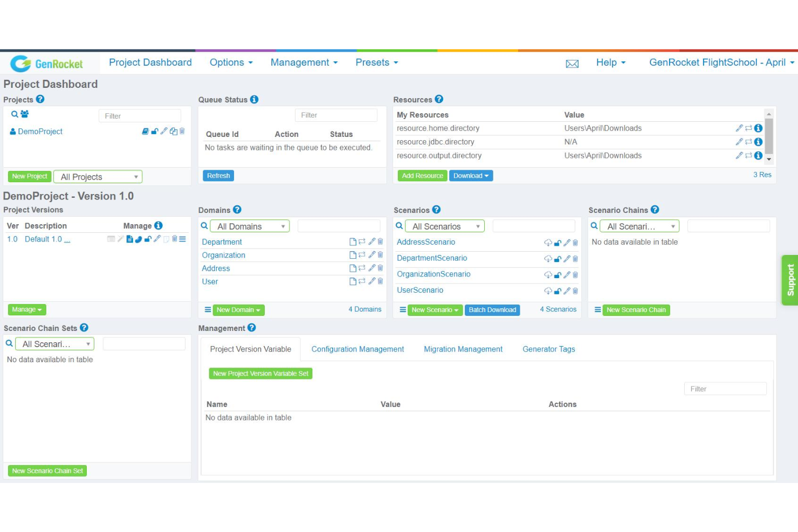
Task: Click the hamburger menu icon beside New Domain
Action: 208,310
